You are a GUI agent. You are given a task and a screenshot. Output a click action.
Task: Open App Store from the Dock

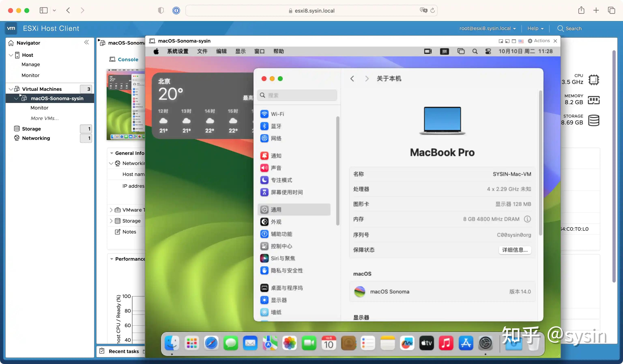click(466, 343)
